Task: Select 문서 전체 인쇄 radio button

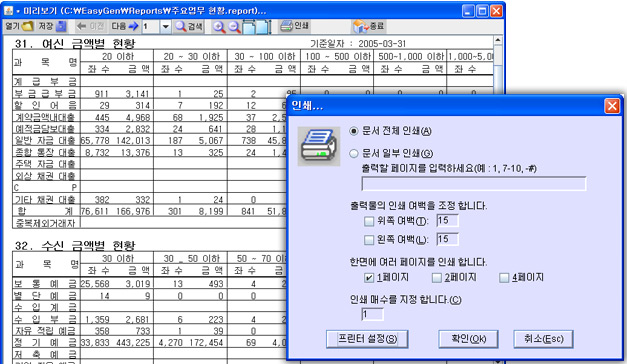Action: tap(353, 131)
